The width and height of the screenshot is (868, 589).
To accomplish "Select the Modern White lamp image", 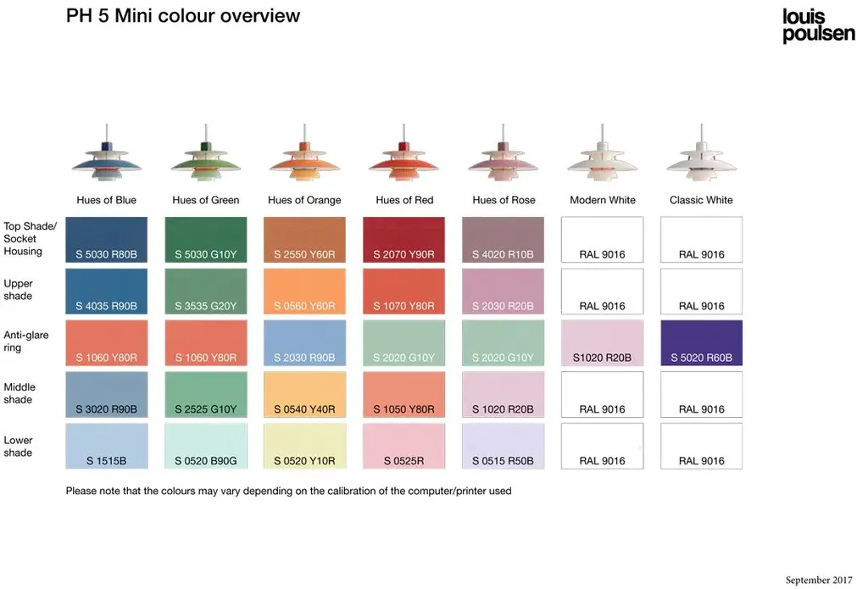I will (x=603, y=158).
